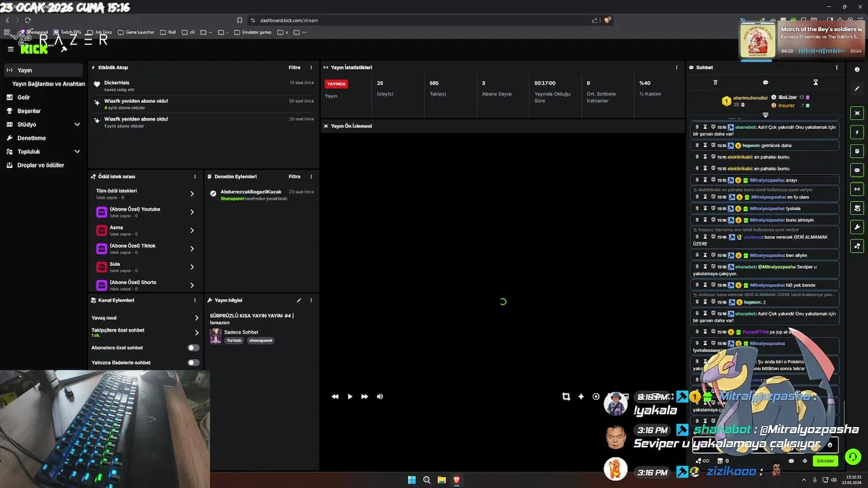Open Windows taskbar search
The image size is (868, 488).
pos(427,480)
